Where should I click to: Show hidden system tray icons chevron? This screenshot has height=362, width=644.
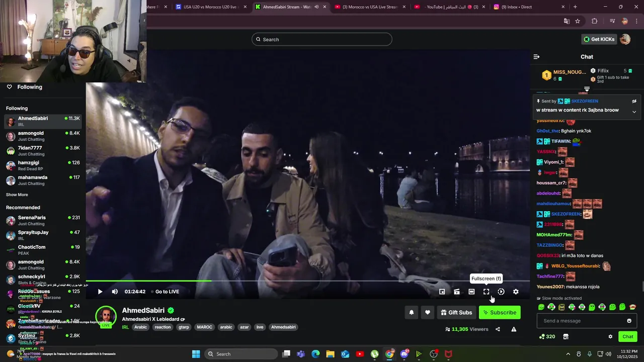click(x=568, y=354)
